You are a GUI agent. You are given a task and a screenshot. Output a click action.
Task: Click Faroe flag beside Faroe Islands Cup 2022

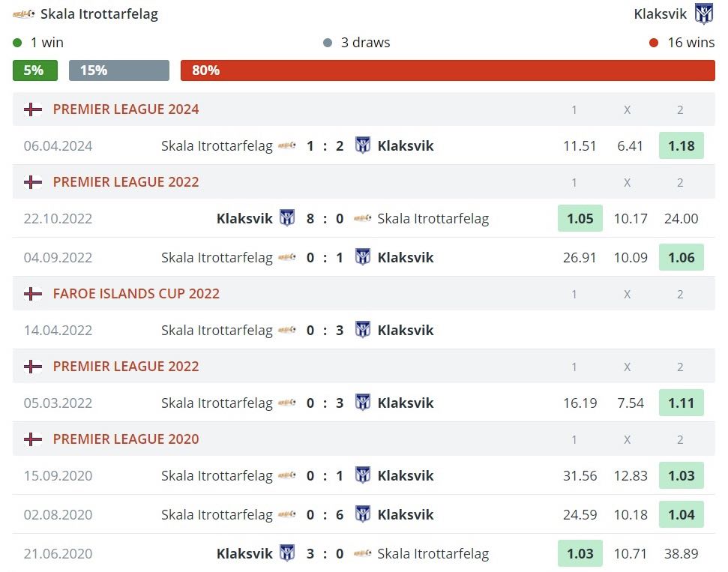(33, 294)
